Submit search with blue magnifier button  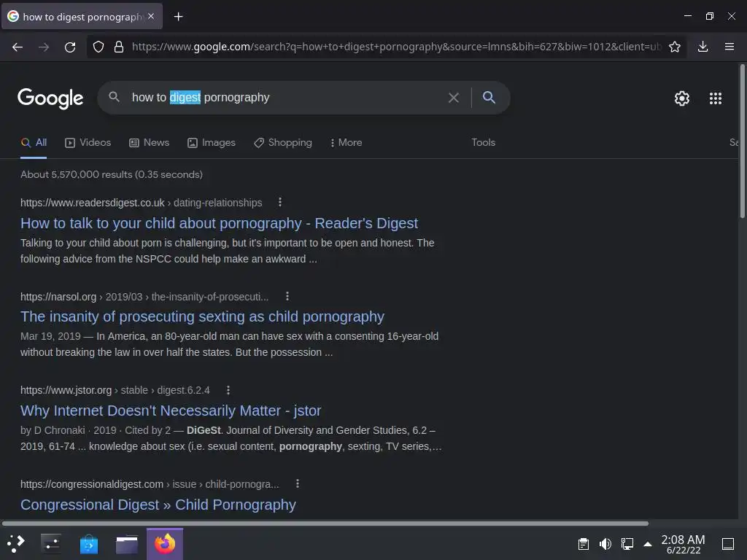tap(489, 97)
